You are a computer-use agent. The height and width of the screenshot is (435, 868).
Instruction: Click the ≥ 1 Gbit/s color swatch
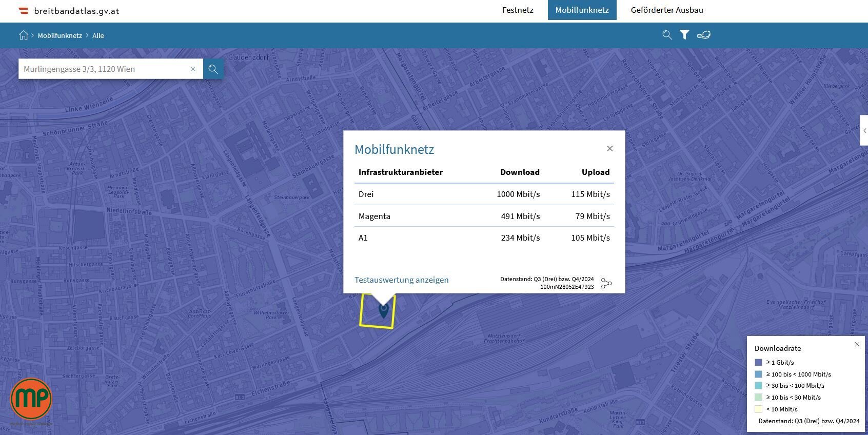click(758, 363)
